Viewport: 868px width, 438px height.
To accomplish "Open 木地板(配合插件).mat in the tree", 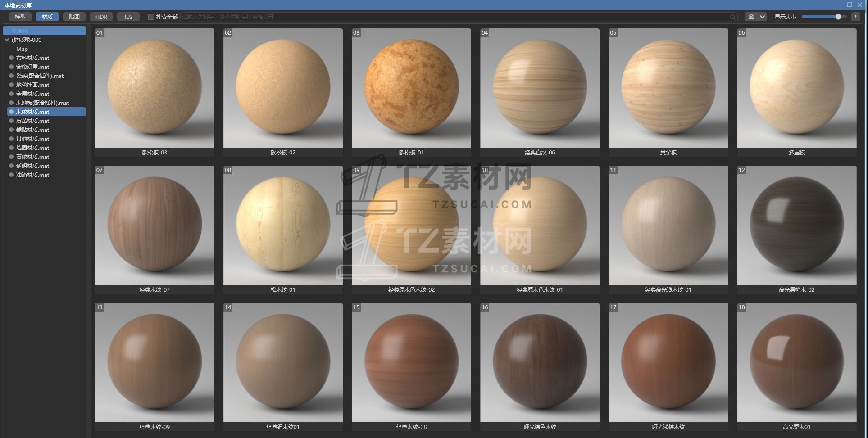I will coord(42,103).
